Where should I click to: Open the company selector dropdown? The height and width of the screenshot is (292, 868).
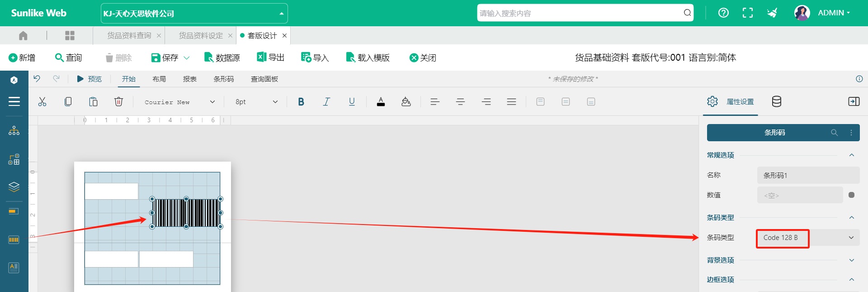(194, 14)
